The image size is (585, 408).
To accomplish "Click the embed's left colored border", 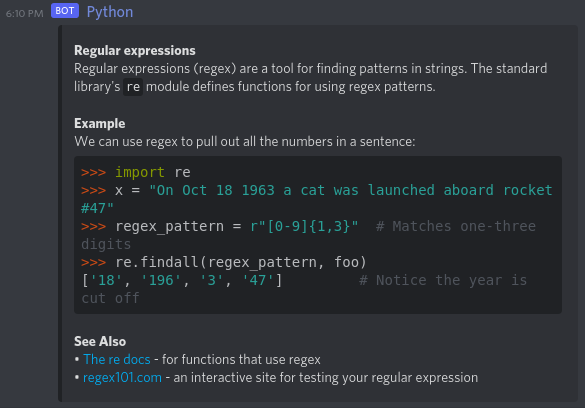I will (60, 213).
